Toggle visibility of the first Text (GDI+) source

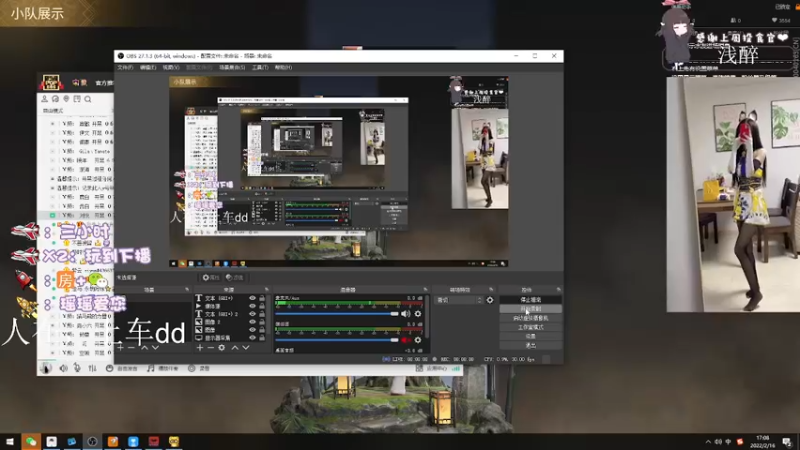click(252, 298)
